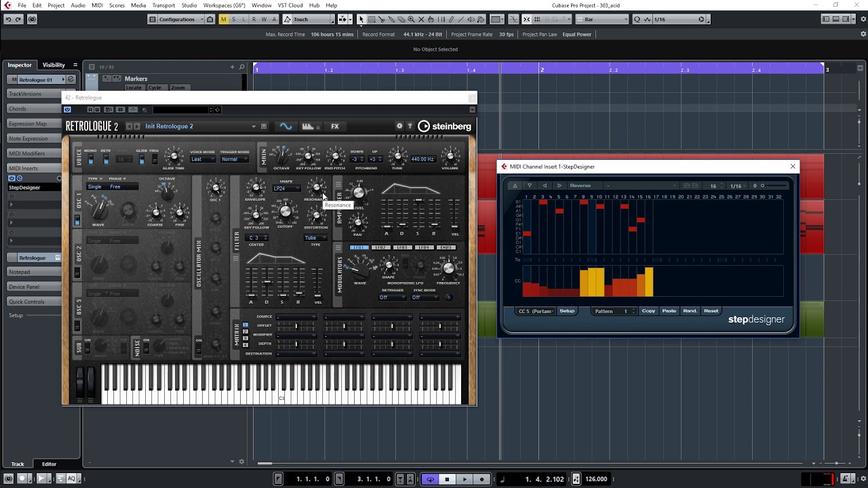This screenshot has height=488, width=868.
Task: Select the Zoom magnifier tool
Action: tap(411, 19)
